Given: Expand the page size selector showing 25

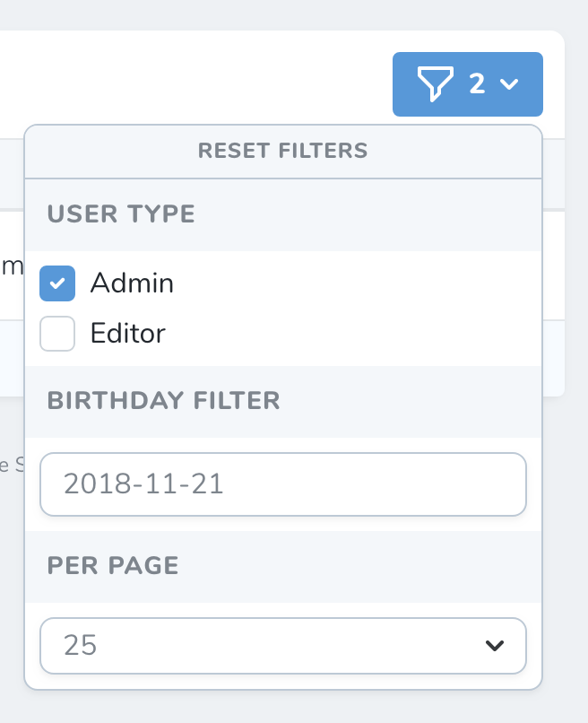Looking at the screenshot, I should [283, 646].
